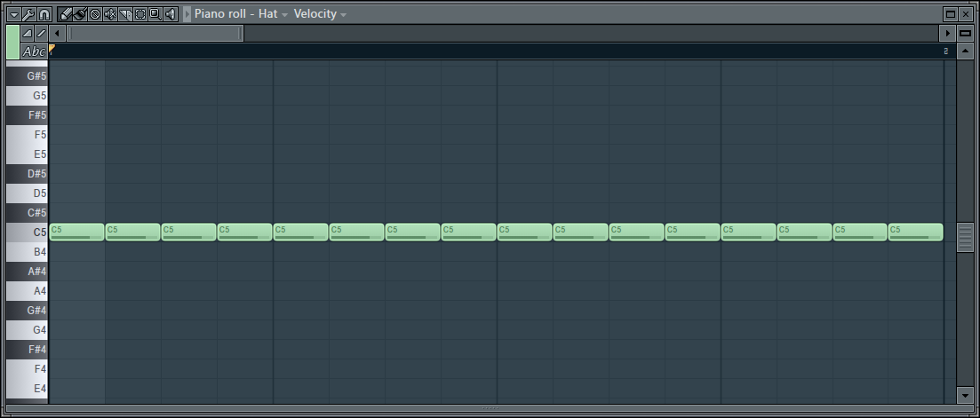This screenshot has height=418, width=980.
Task: Select the magnifier Zoom tool
Action: pos(155,14)
